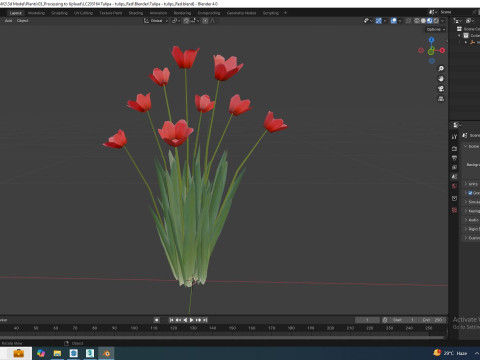Open Output properties tab
Image resolution: width=480 pixels, height=360 pixels.
pyautogui.click(x=454, y=158)
